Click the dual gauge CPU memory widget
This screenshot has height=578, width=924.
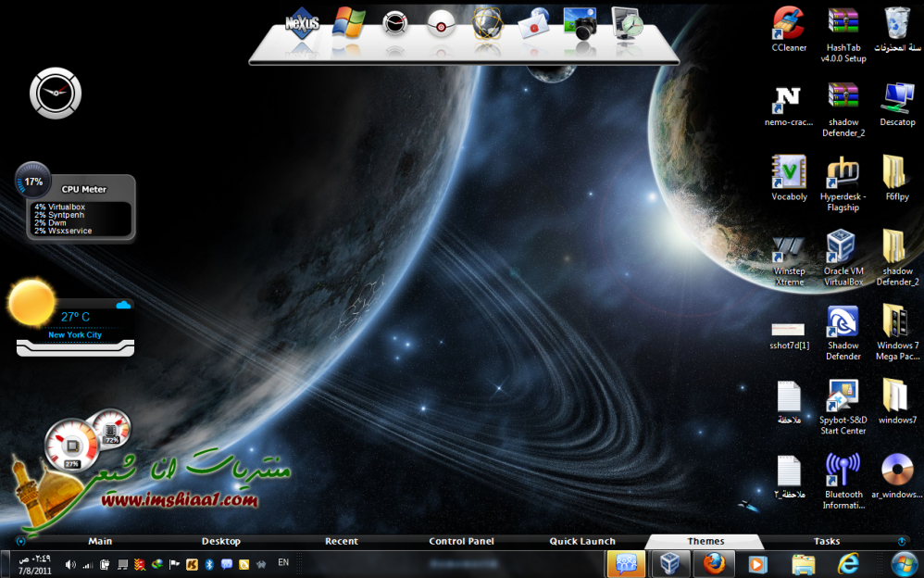(87, 439)
